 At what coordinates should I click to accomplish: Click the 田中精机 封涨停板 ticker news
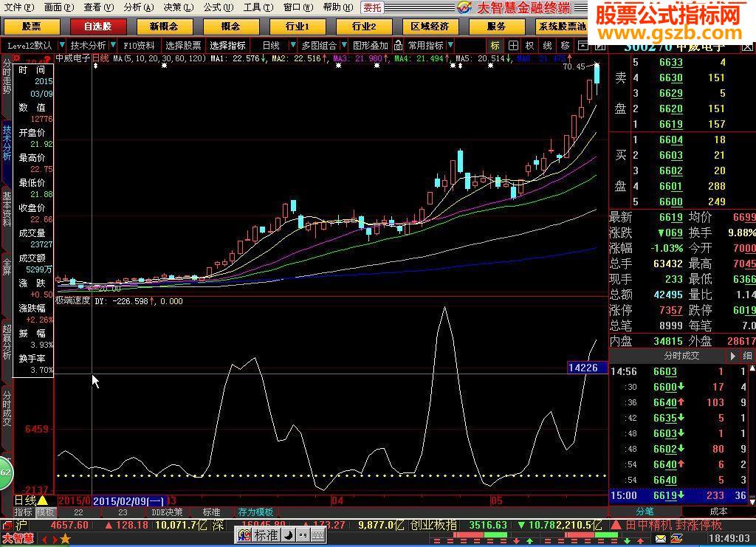tap(673, 525)
